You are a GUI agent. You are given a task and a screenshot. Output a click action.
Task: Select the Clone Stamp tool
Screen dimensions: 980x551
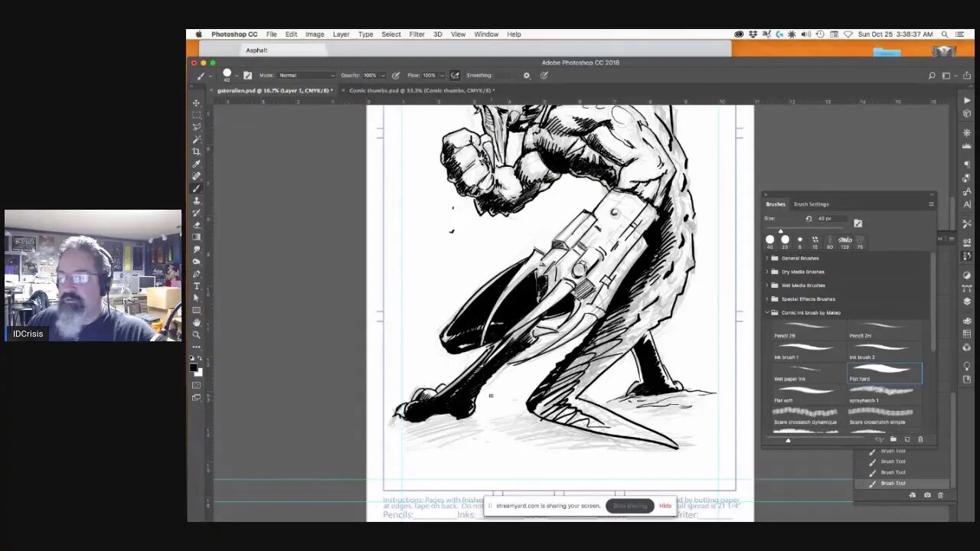[197, 201]
